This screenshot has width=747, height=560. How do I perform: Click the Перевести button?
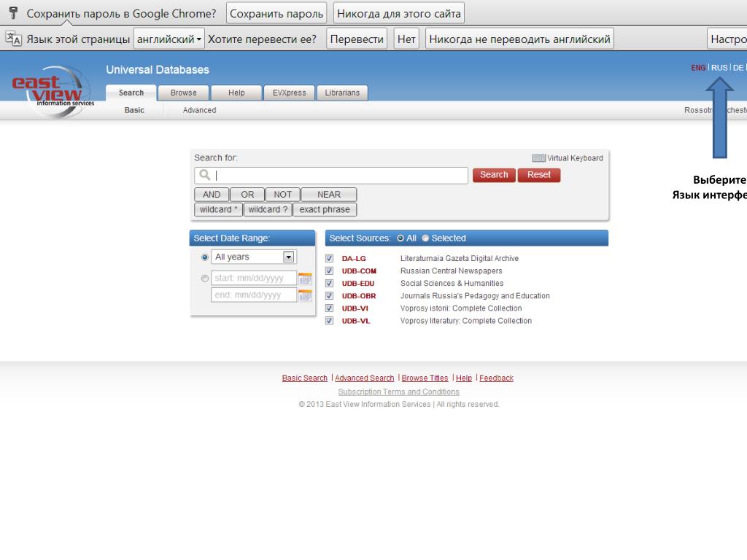(357, 39)
